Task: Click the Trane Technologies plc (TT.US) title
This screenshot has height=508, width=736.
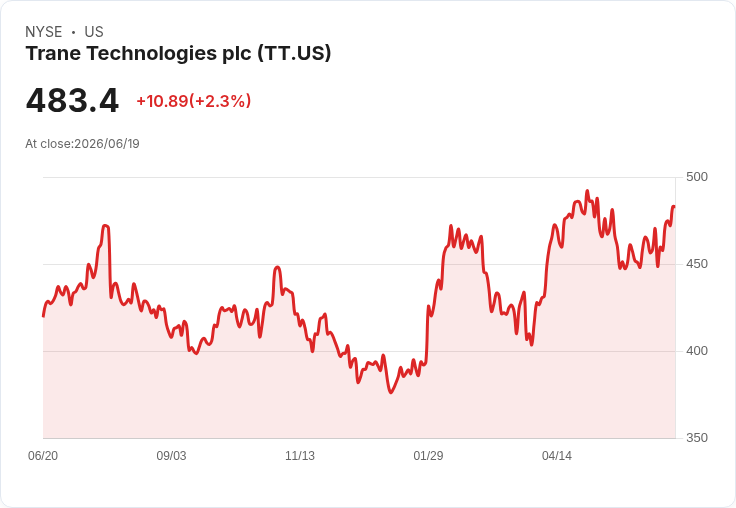Action: [178, 53]
